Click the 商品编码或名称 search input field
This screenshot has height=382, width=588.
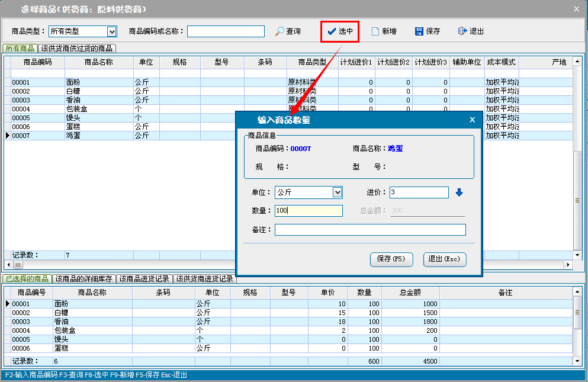point(226,31)
